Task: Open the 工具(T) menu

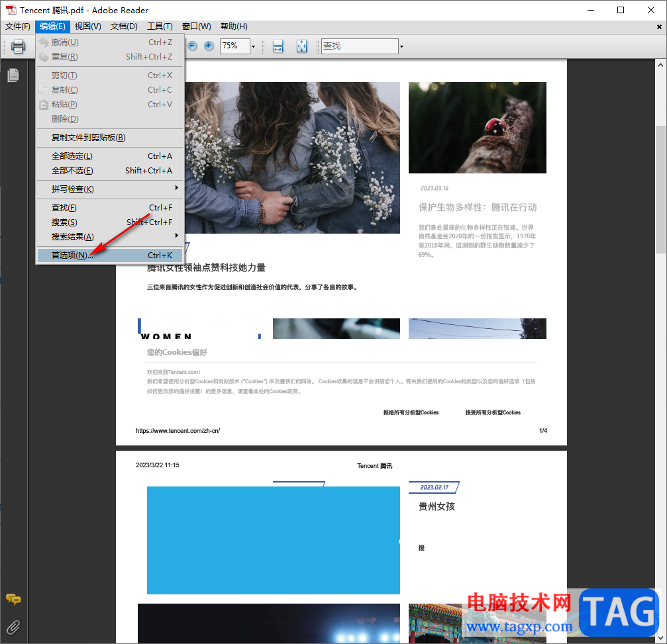Action: 160,26
